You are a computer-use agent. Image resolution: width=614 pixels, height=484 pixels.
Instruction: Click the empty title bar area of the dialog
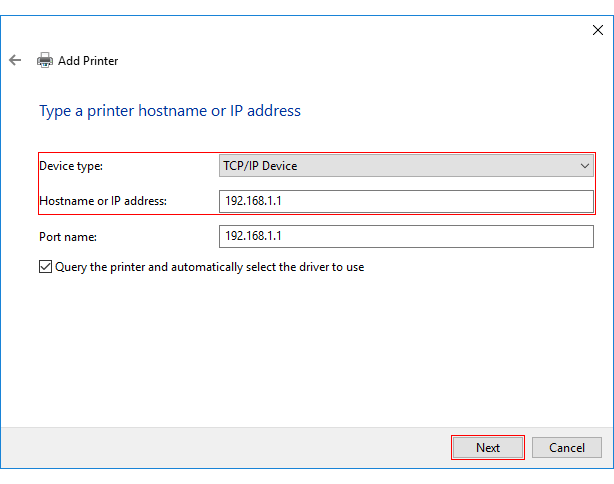click(300, 30)
